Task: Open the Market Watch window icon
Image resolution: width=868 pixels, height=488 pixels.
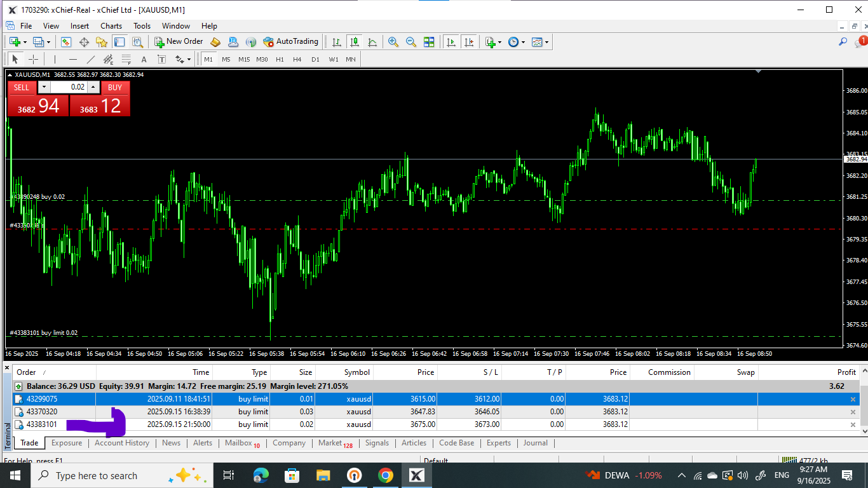Action: 66,42
